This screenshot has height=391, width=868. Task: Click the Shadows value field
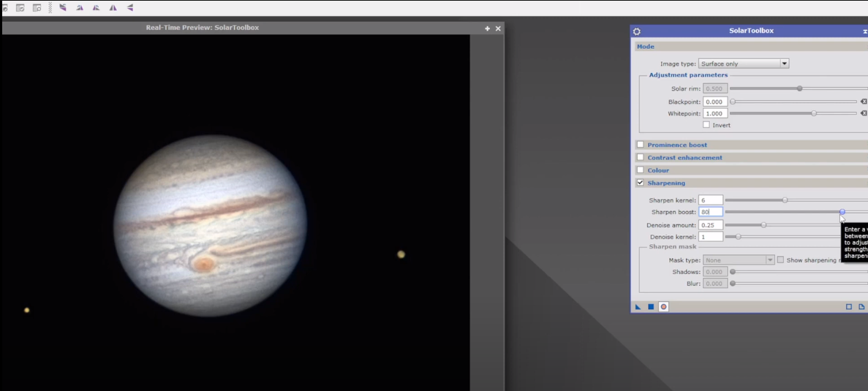[x=715, y=272]
